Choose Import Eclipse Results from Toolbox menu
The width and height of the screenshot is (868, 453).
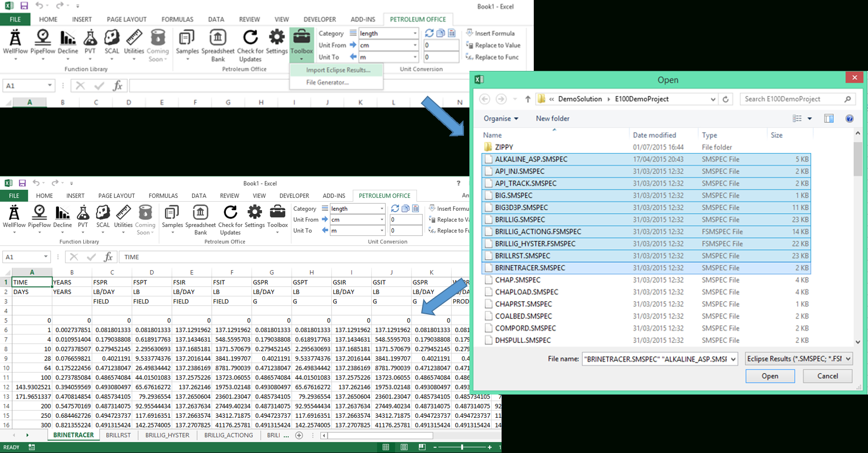[x=336, y=70]
